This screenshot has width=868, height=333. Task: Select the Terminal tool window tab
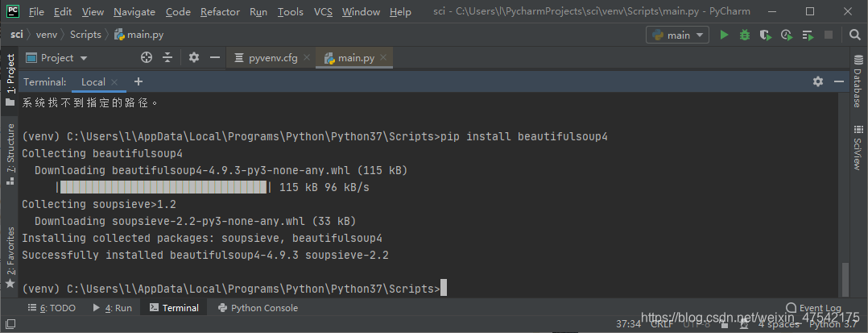point(174,308)
